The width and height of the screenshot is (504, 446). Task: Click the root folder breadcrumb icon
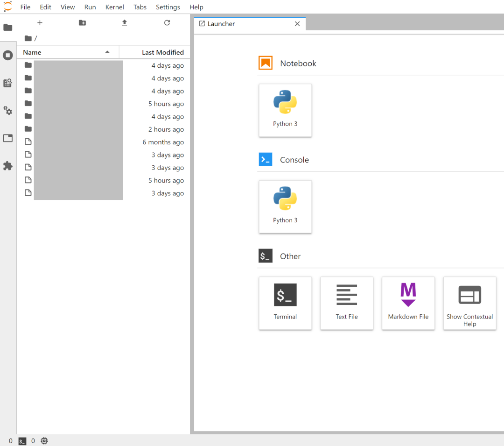click(28, 38)
